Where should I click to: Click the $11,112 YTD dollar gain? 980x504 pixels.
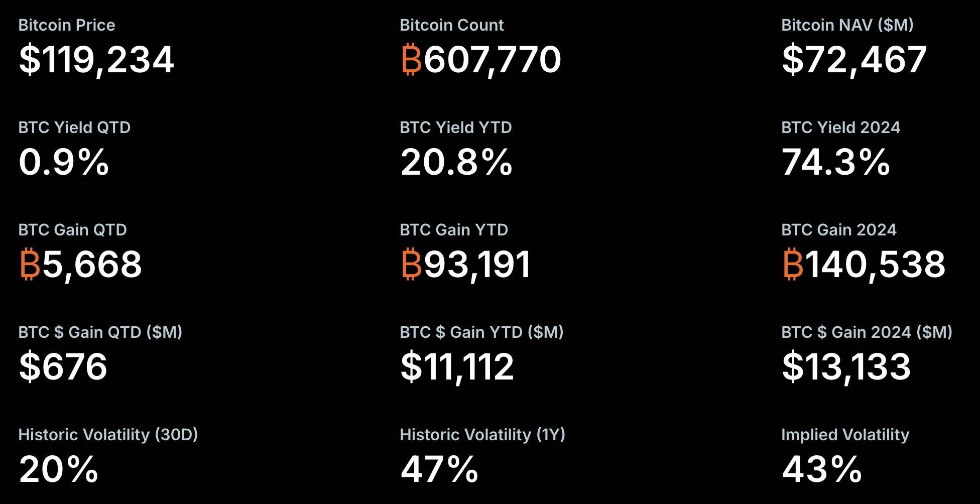[x=457, y=367]
